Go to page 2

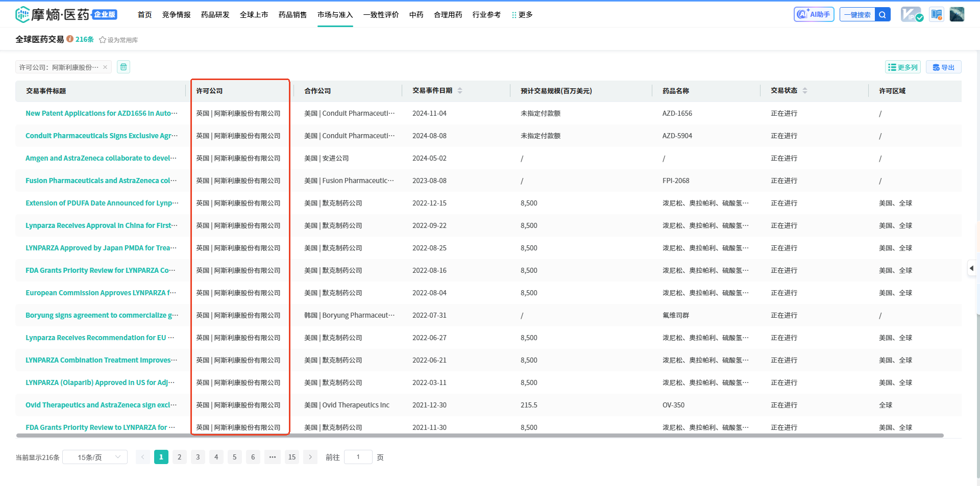point(180,457)
